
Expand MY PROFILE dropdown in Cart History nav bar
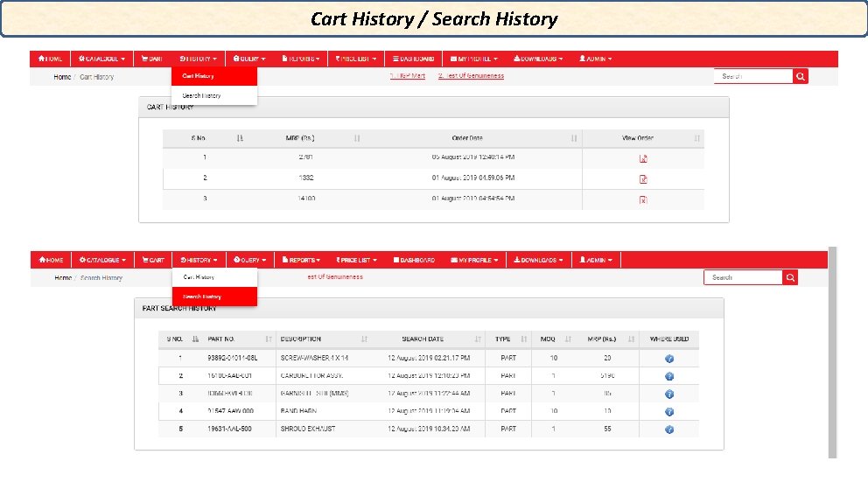click(474, 59)
